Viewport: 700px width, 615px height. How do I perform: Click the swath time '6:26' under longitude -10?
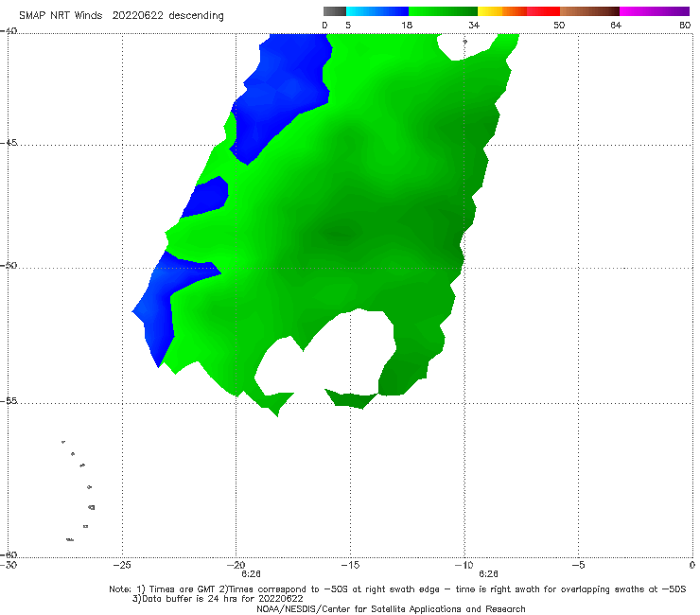488,574
